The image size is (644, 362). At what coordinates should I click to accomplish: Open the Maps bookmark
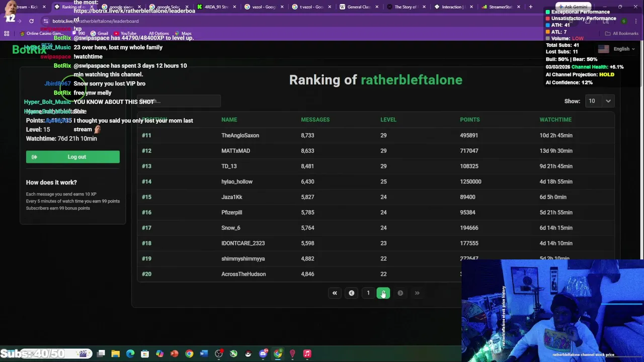coord(183,34)
